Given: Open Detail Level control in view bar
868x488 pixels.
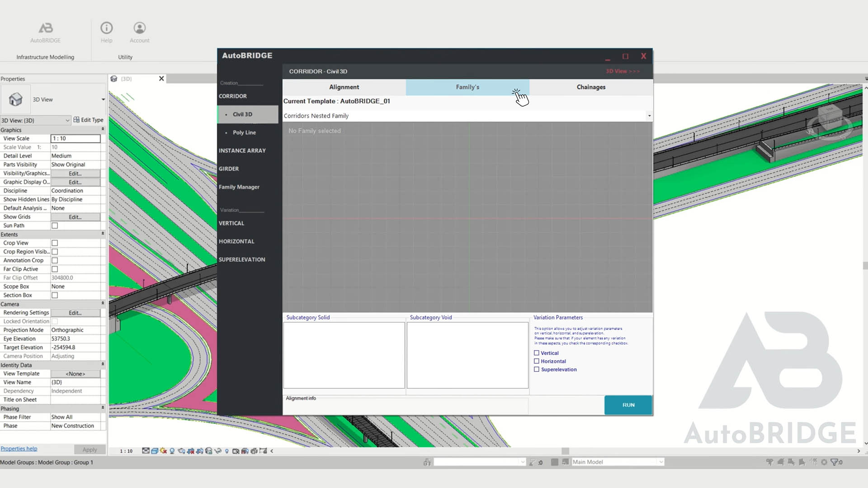Looking at the screenshot, I should pos(146,451).
